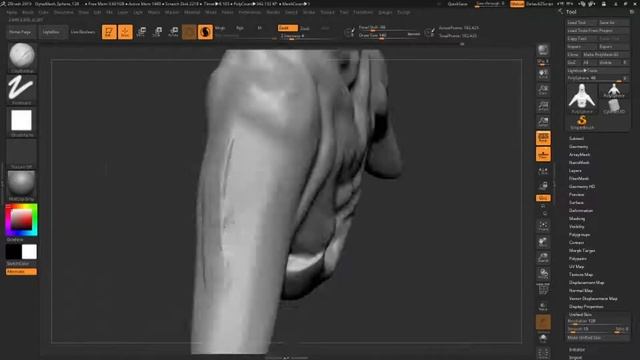Open the Brush menu
Screen dimensions: 640x360
[28, 12]
